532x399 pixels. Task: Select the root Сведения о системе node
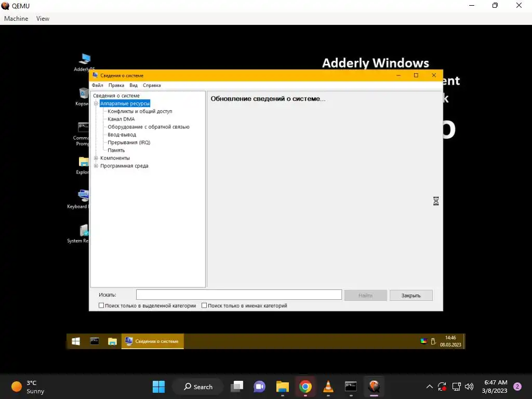[116, 96]
